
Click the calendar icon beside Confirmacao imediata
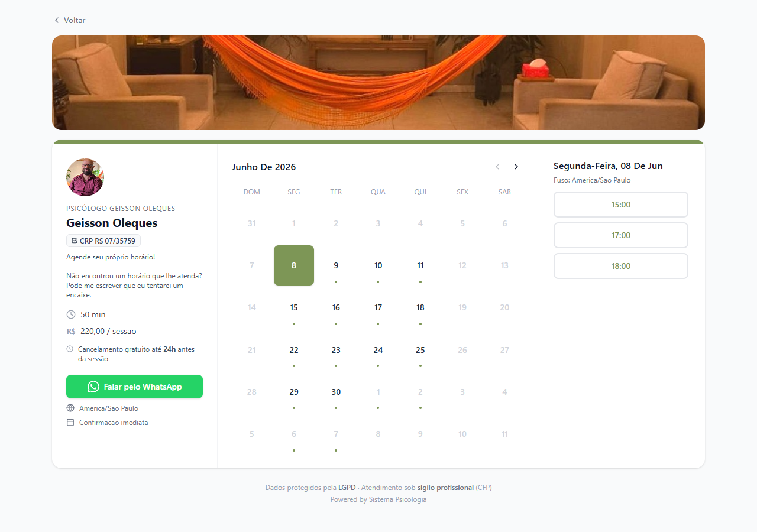(70, 423)
